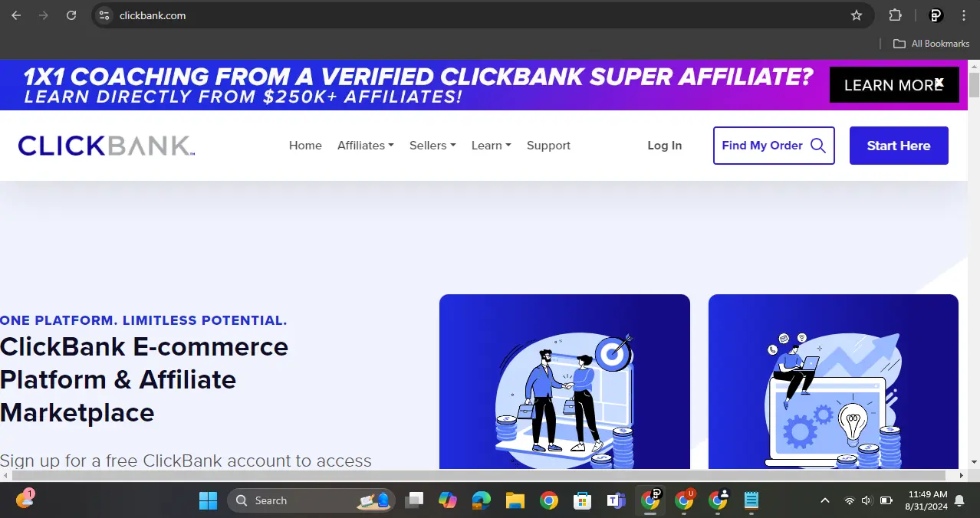The width and height of the screenshot is (980, 518).
Task: Click the taskbar Search box
Action: click(311, 500)
